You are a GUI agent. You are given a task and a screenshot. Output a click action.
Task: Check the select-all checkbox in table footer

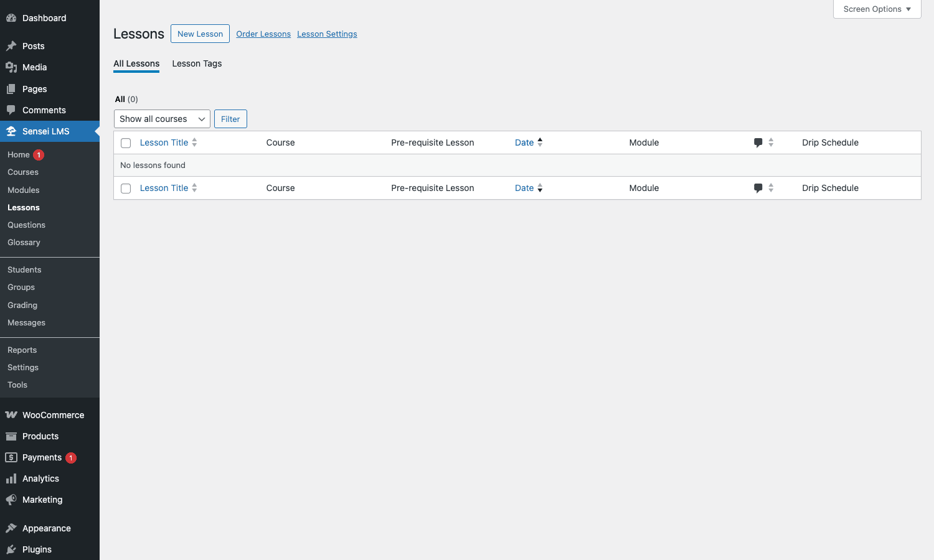(x=126, y=189)
